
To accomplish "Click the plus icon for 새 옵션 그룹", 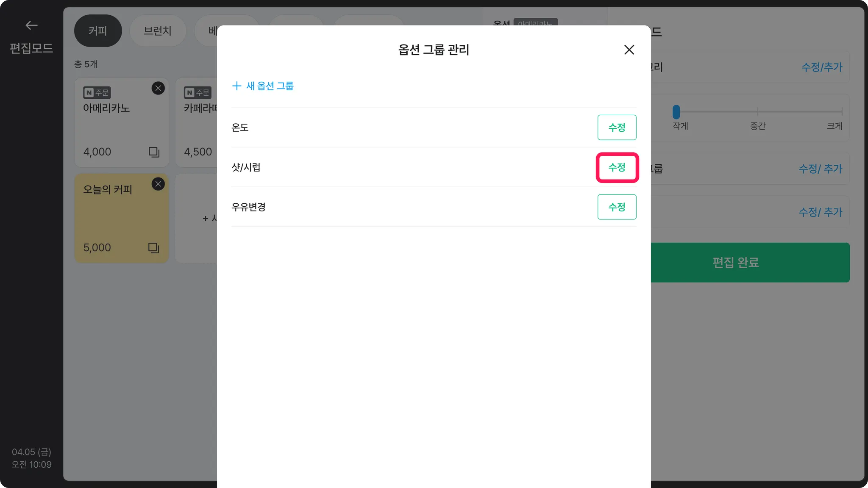I will pyautogui.click(x=236, y=86).
